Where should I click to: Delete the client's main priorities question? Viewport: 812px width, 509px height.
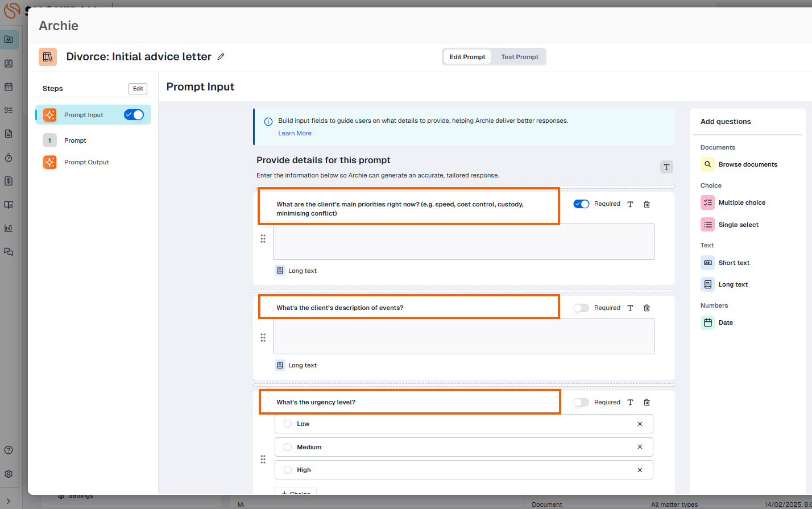pyautogui.click(x=647, y=204)
